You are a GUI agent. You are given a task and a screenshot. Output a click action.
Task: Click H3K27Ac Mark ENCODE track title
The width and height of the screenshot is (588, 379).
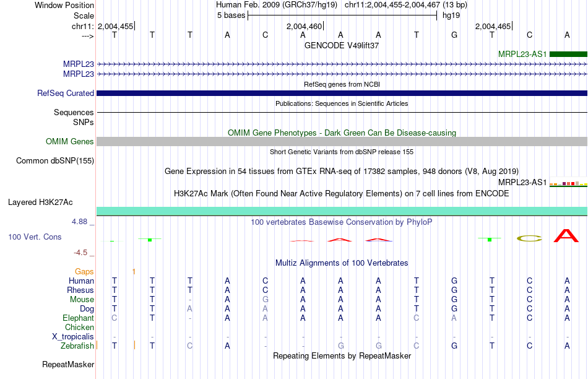point(342,194)
